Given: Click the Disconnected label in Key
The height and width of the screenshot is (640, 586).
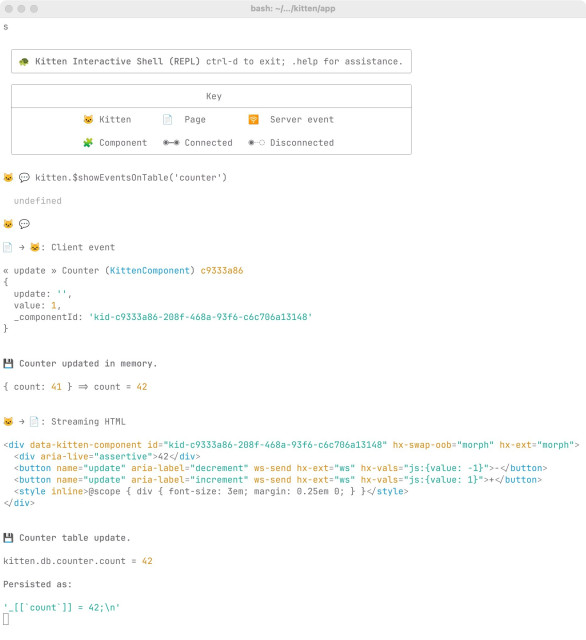Looking at the screenshot, I should pyautogui.click(x=302, y=143).
